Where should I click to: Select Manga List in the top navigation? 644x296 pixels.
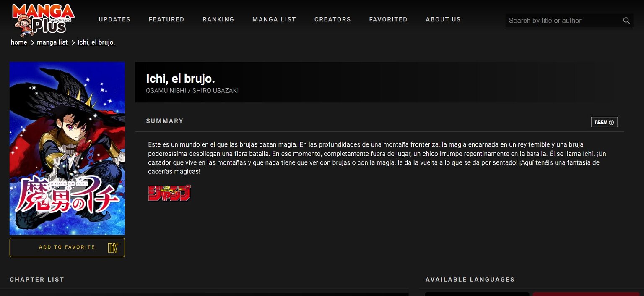click(274, 19)
